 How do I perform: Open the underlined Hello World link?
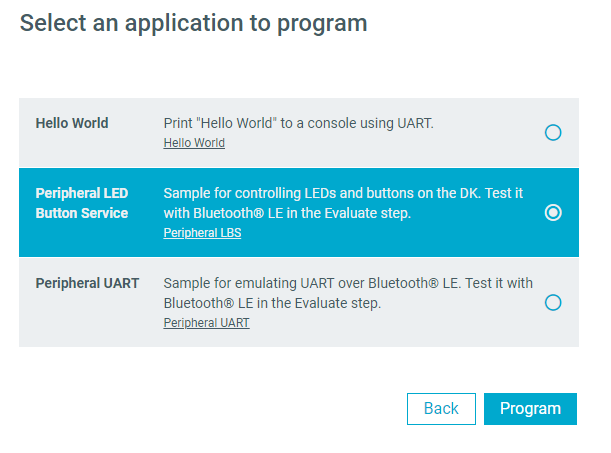click(x=194, y=143)
